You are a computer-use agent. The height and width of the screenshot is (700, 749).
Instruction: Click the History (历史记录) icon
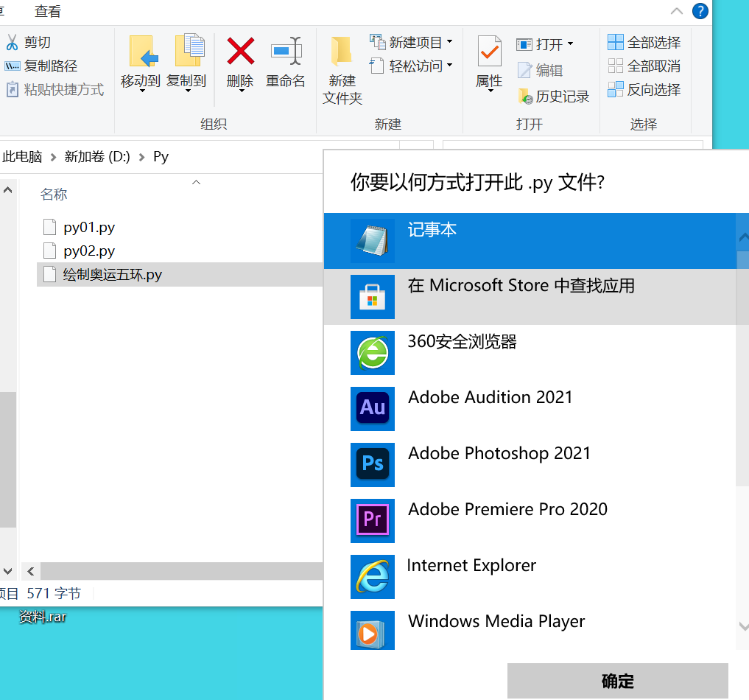click(525, 97)
